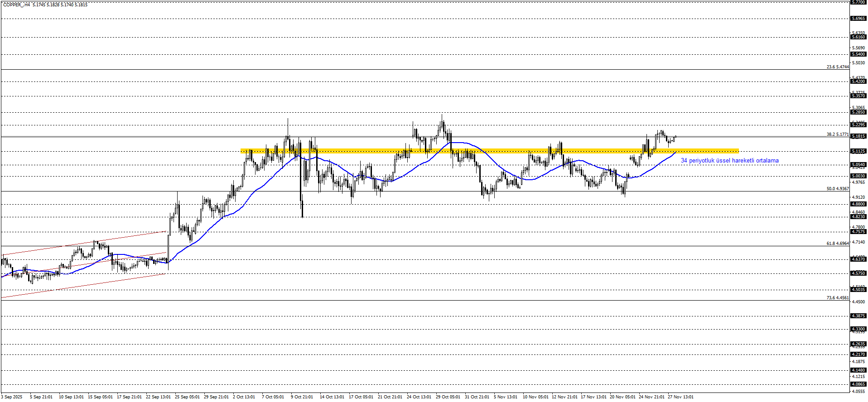Click the '27 Nov 13:01' time axis label
The height and width of the screenshot is (402, 868).
[x=680, y=397]
